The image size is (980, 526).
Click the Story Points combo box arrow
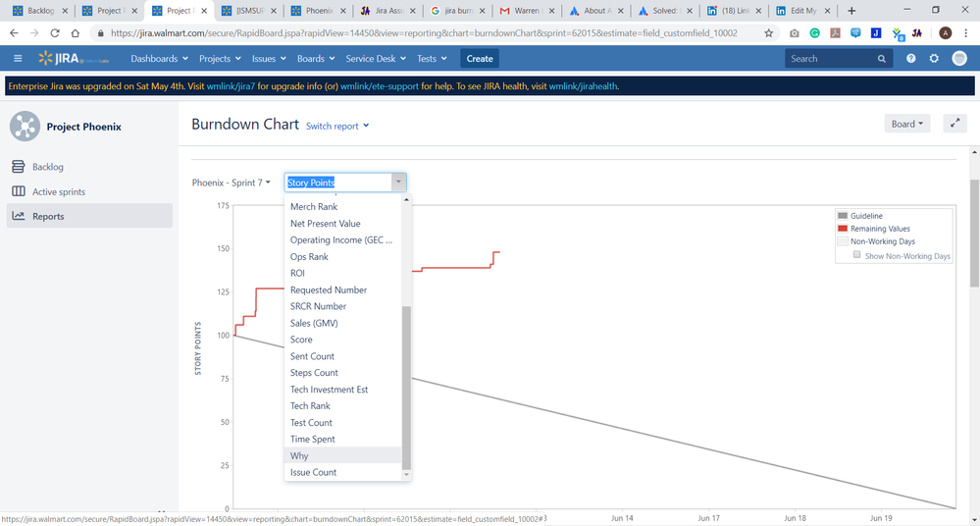(x=398, y=182)
